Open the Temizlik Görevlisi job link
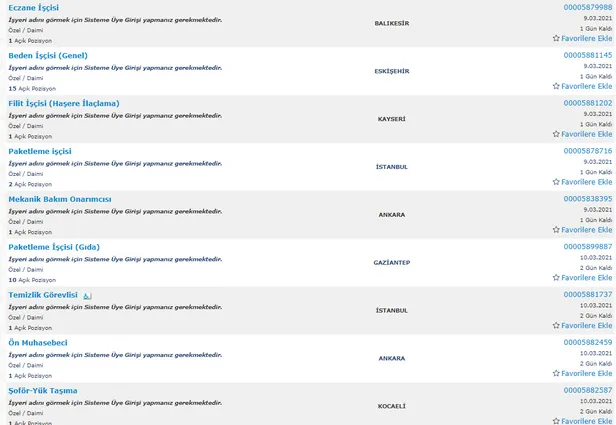The width and height of the screenshot is (616, 425). 42,295
